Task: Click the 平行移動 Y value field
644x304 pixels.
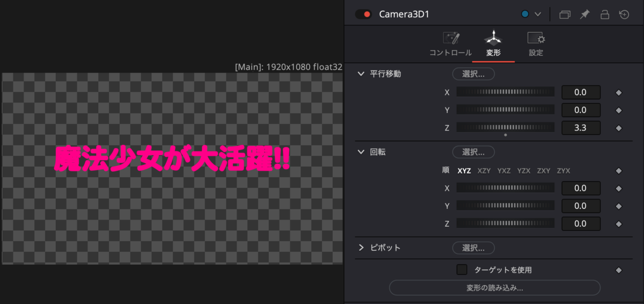Action: point(581,110)
